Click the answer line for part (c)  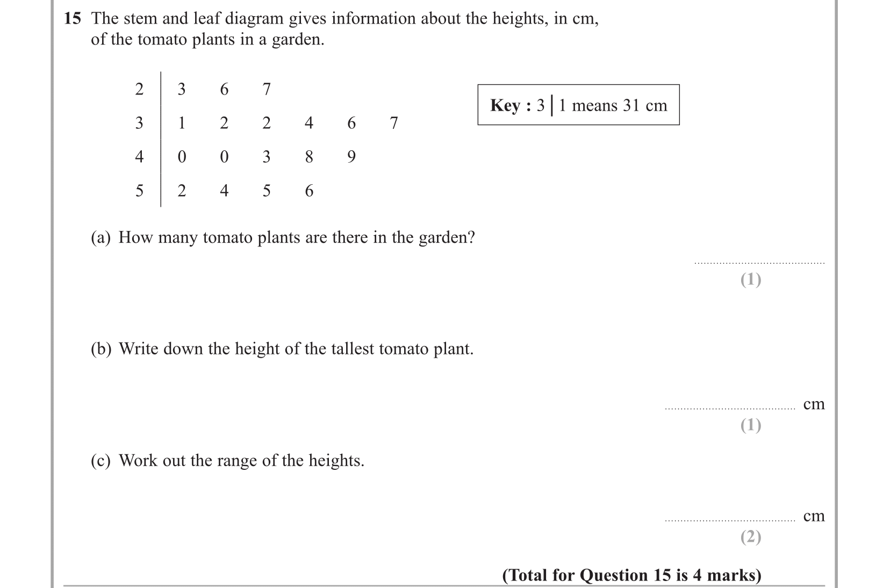coord(730,520)
